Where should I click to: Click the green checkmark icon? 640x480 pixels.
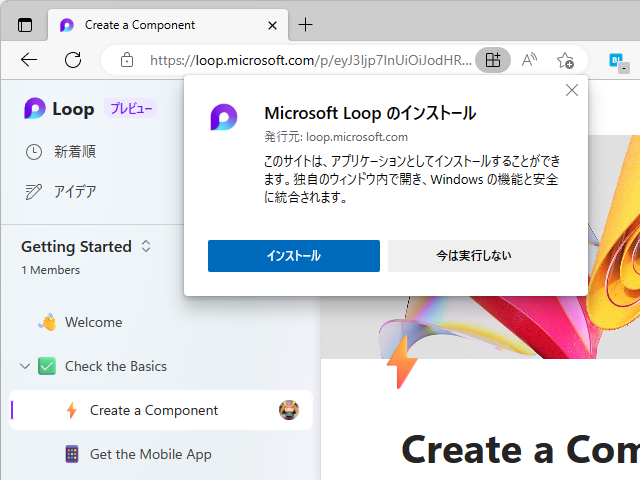point(47,366)
